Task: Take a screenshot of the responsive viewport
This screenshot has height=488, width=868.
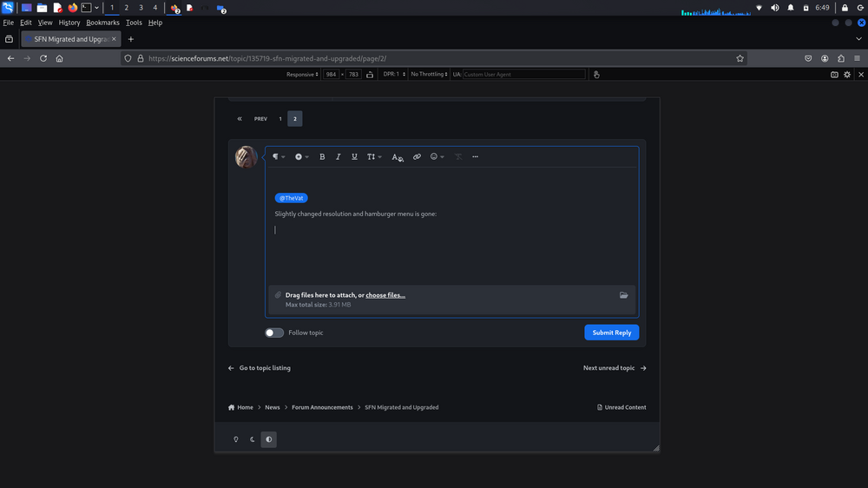Action: pos(834,75)
